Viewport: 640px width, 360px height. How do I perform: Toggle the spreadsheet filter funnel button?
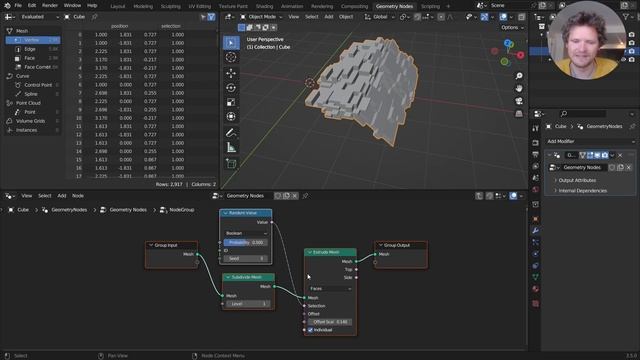[211, 17]
